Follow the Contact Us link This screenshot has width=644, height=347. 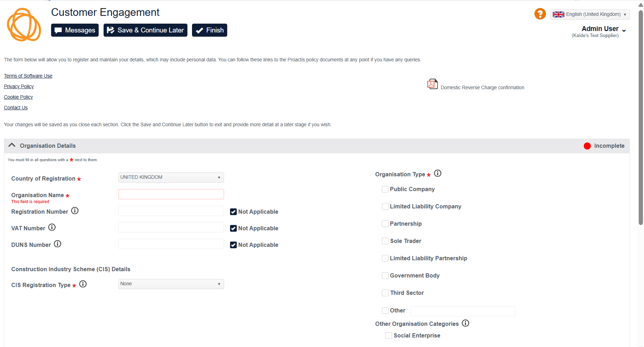point(16,108)
